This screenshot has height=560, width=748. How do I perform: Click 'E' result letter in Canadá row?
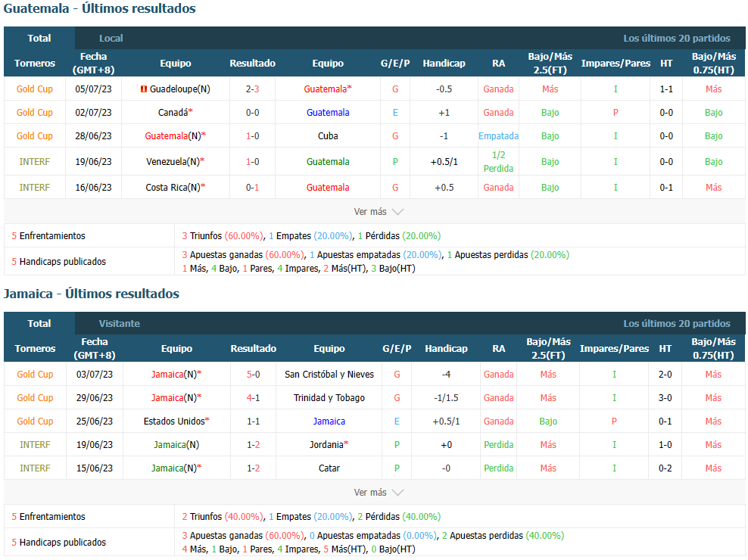395,113
